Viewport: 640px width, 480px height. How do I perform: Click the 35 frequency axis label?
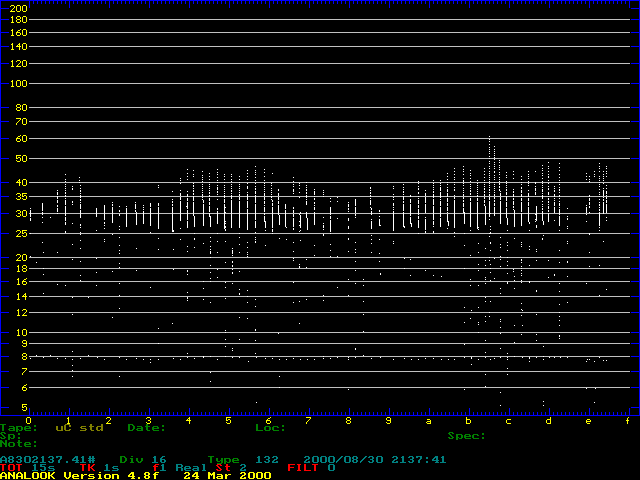point(21,197)
